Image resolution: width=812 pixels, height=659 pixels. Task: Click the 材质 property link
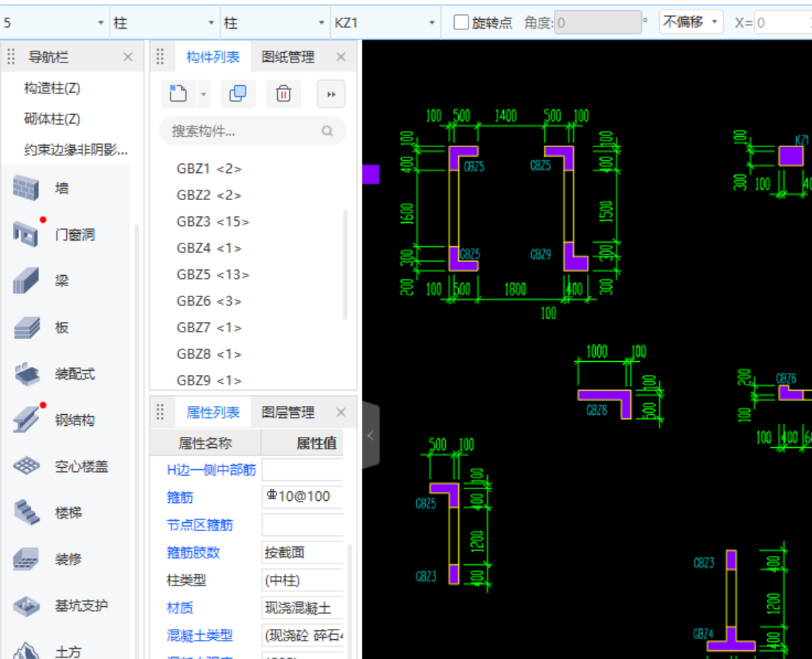pyautogui.click(x=179, y=608)
